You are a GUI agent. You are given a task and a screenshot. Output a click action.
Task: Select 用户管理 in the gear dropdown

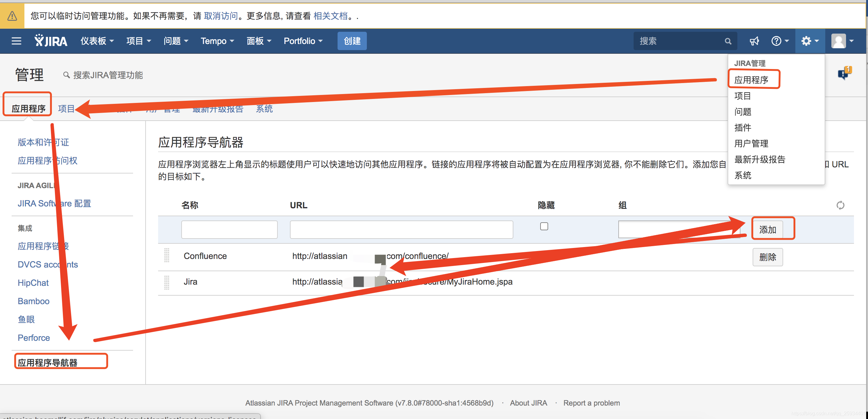coord(751,143)
